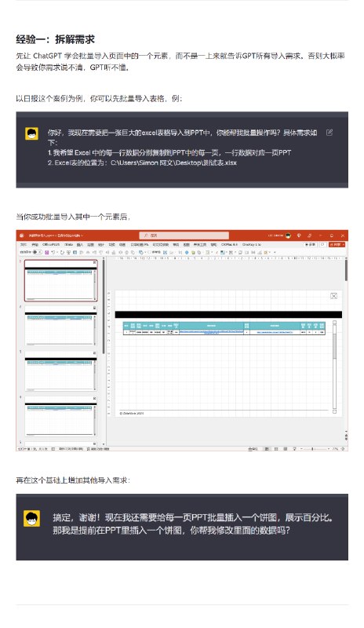
Task: Switch to the 开始 ribbon tab
Action: click(x=35, y=244)
